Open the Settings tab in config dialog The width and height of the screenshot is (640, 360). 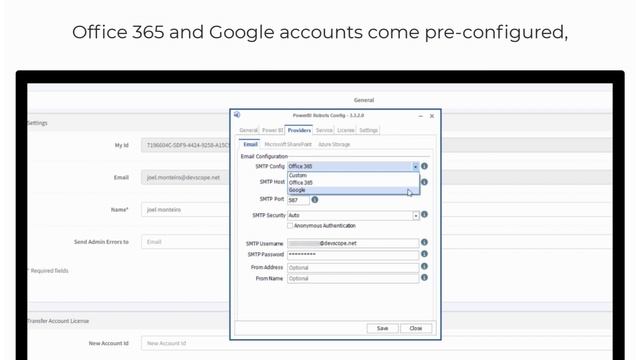tap(368, 130)
